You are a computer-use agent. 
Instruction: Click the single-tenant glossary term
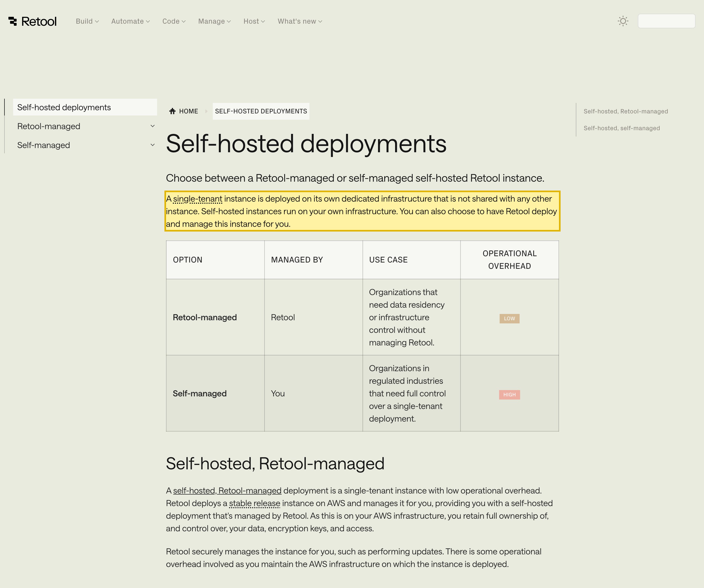tap(198, 199)
